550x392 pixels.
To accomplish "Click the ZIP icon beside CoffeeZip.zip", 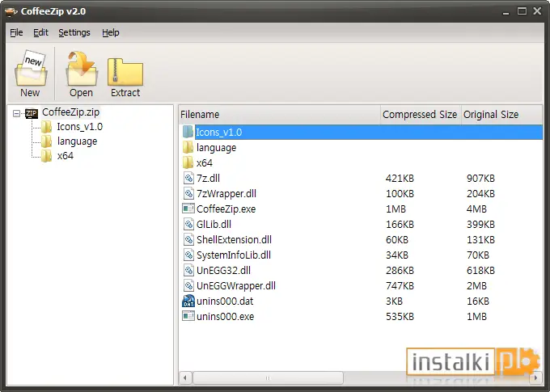I will point(32,113).
